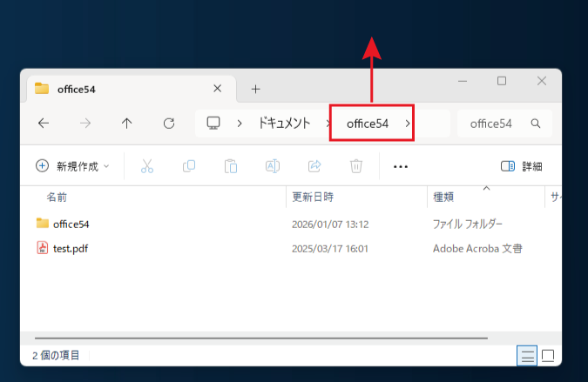588x382 pixels.
Task: Switch to large thumbnails view icon
Action: coord(548,356)
